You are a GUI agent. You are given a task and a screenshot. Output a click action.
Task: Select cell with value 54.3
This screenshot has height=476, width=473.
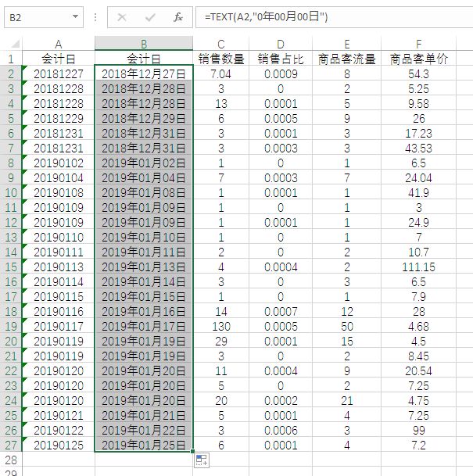tap(418, 73)
